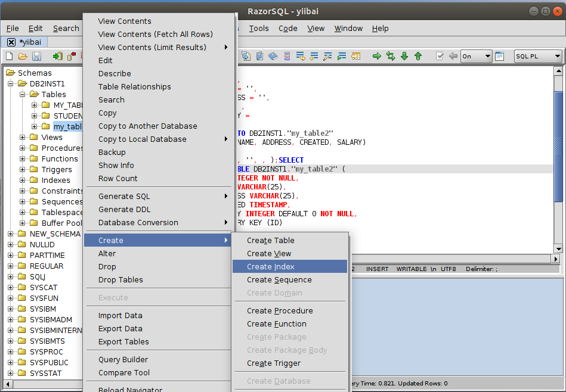Click the green right arrow icon
The image size is (566, 392).
pos(377,56)
